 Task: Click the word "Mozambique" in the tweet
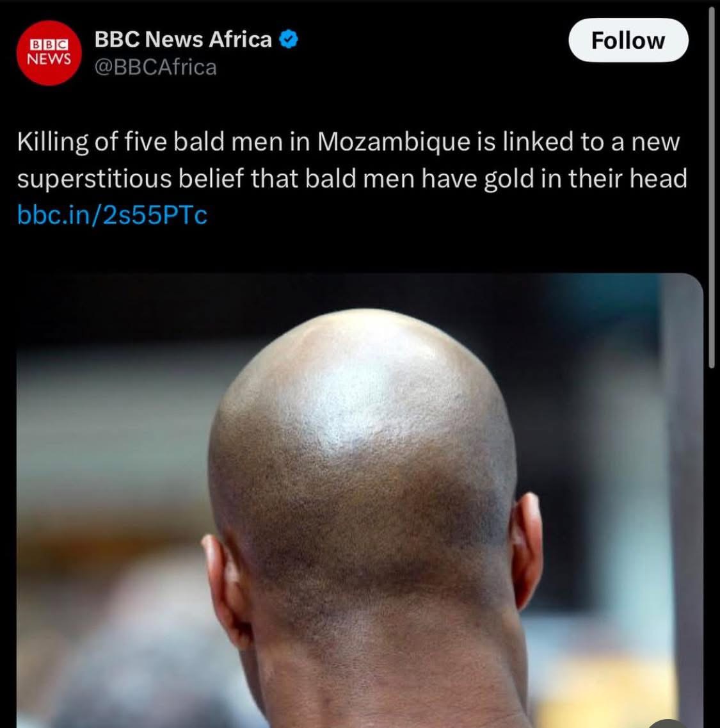(394, 142)
